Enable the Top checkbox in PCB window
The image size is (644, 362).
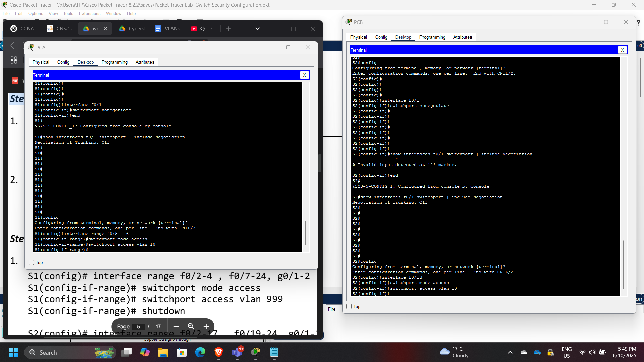(349, 306)
